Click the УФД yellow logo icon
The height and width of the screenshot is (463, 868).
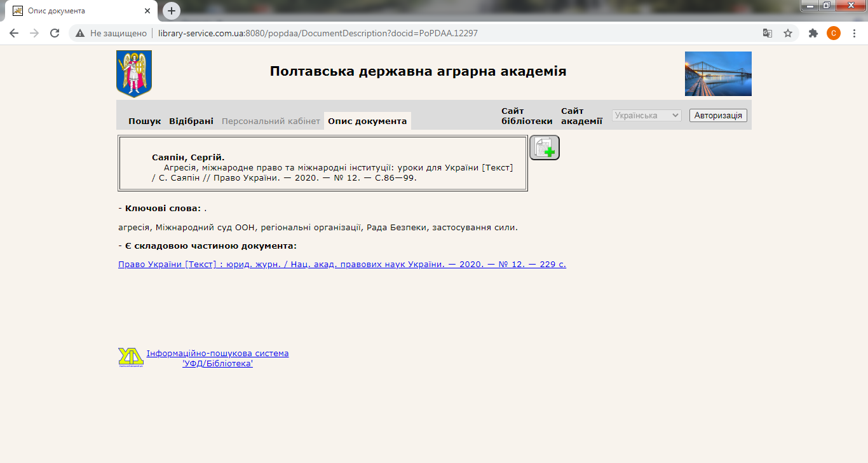tap(131, 357)
